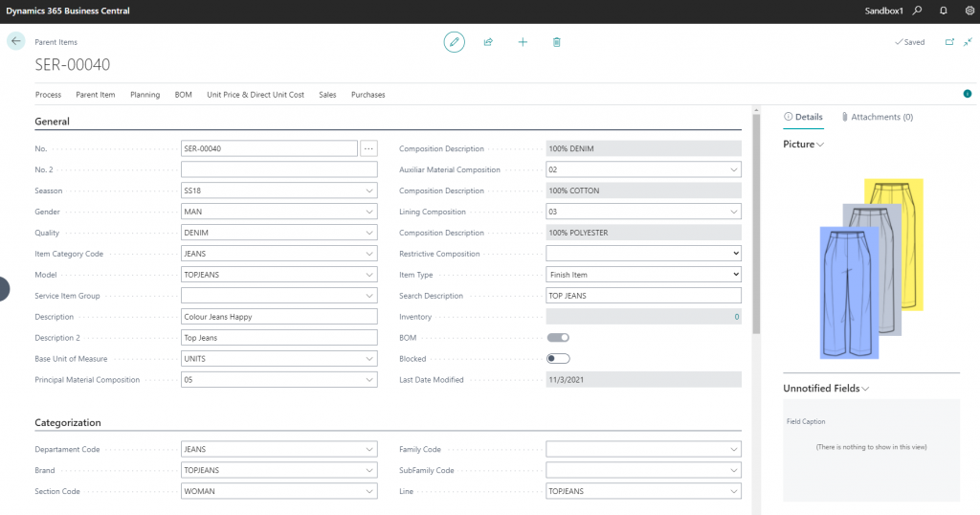
Task: Click the jeans picture thumbnail
Action: (x=871, y=268)
